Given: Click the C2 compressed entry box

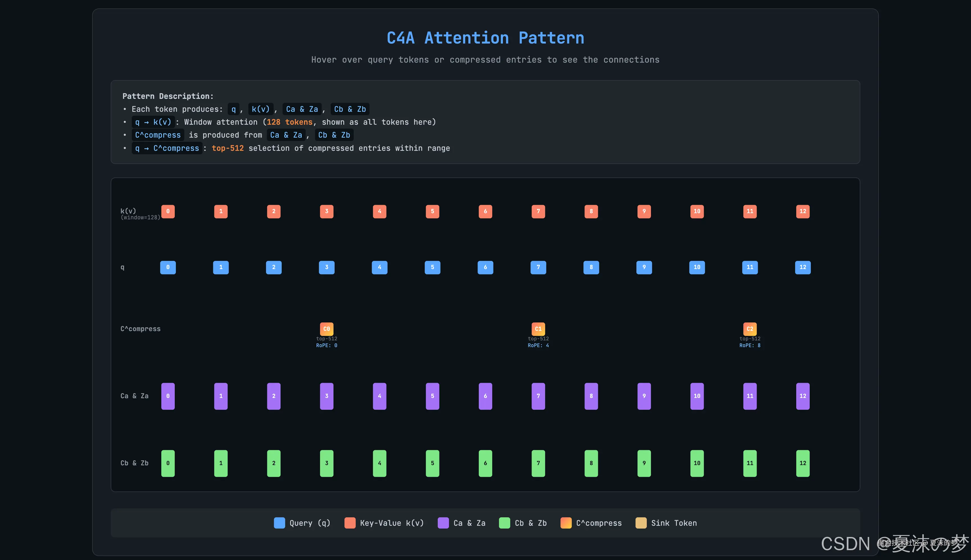Looking at the screenshot, I should [x=750, y=329].
